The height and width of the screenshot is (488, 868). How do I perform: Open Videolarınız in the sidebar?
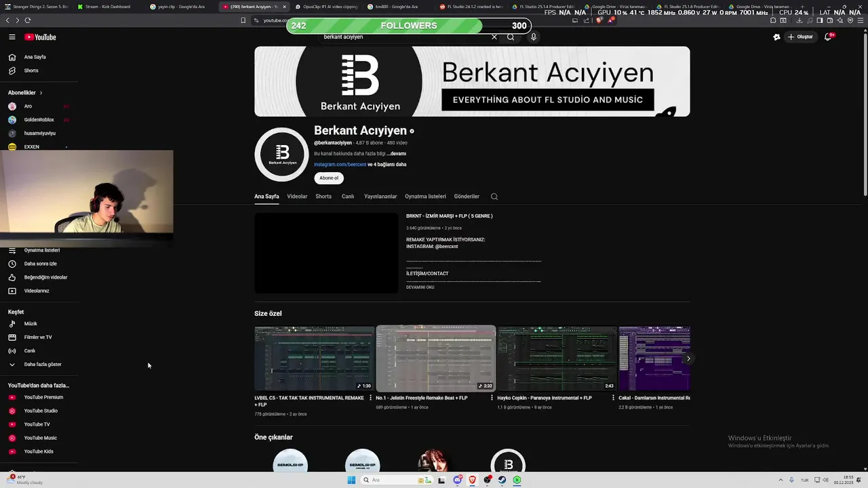coord(37,291)
